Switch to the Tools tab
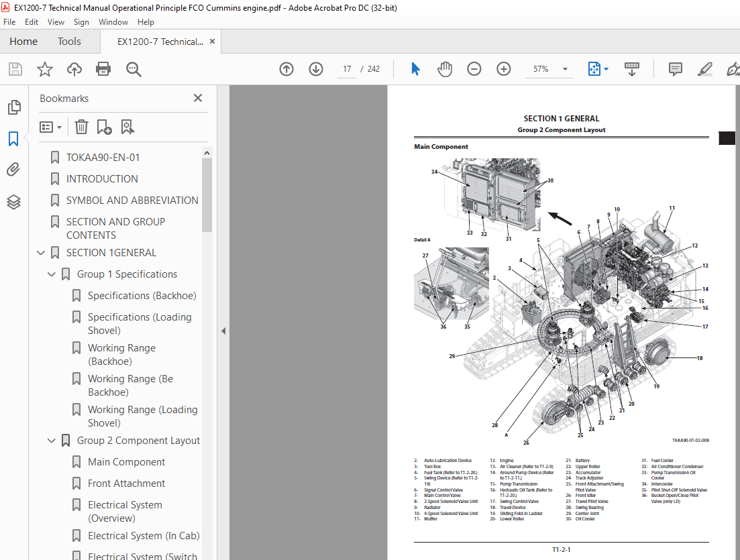 pyautogui.click(x=69, y=42)
